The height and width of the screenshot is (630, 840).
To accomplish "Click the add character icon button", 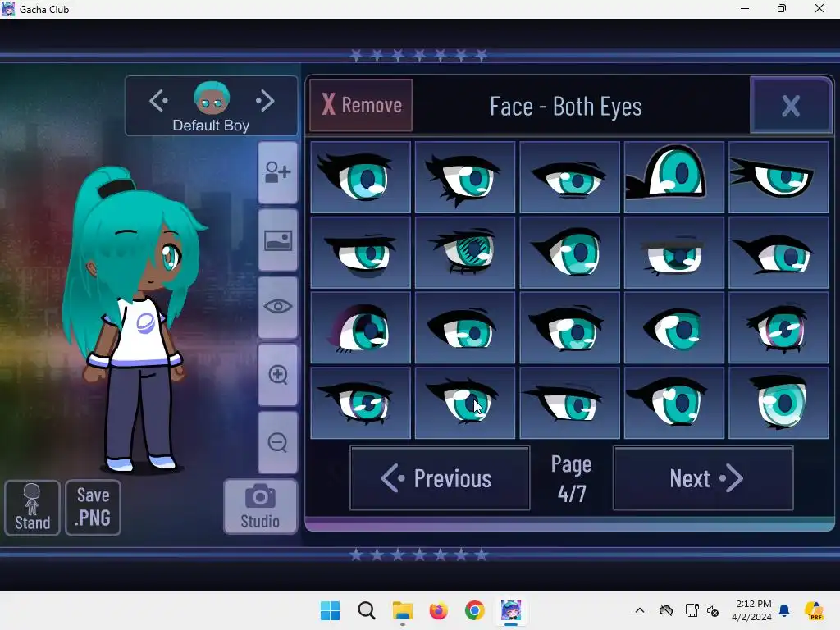I will [x=277, y=173].
